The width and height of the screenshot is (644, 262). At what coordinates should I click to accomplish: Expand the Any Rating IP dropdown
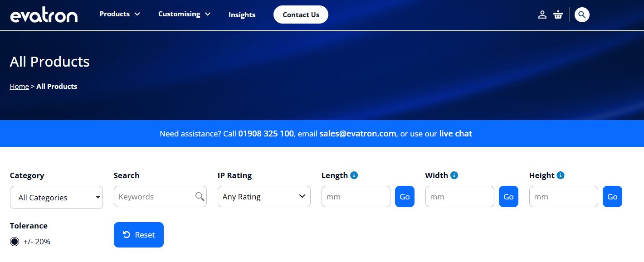click(264, 197)
